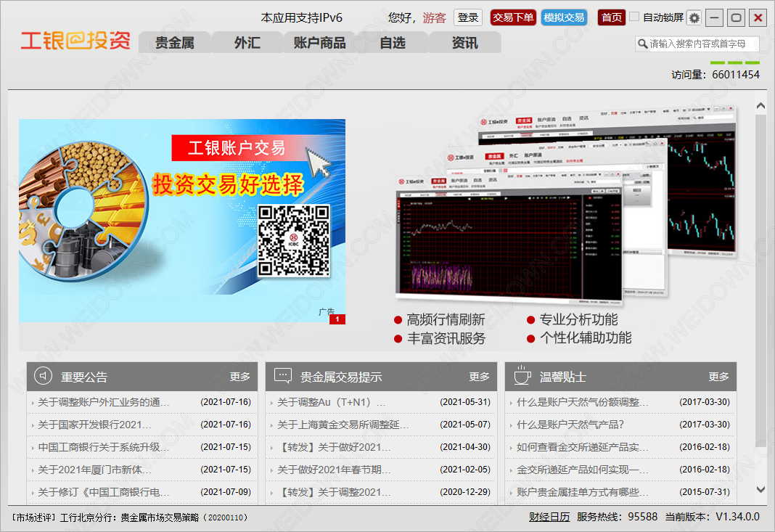The height and width of the screenshot is (532, 775).
Task: Click the 服务热线 95588 text
Action: (618, 517)
